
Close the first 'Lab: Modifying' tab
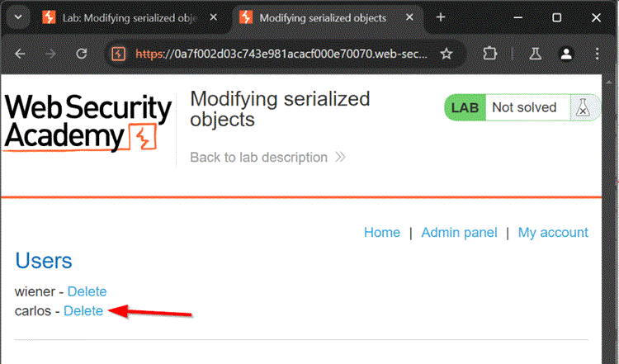pos(213,17)
